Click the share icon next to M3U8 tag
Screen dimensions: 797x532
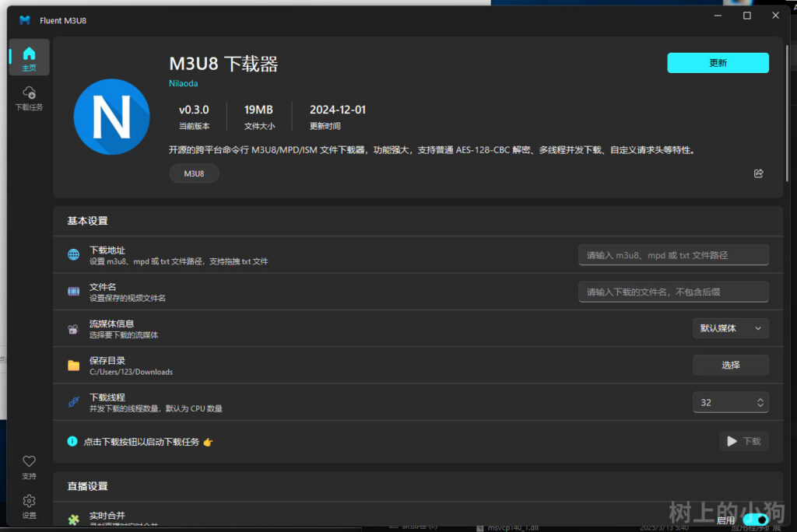tap(759, 173)
